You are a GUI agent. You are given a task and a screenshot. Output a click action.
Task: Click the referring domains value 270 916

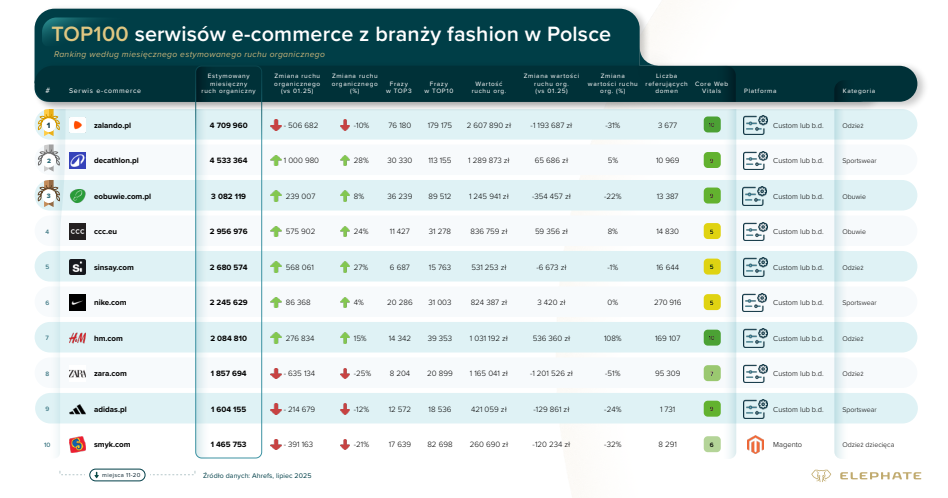667,302
